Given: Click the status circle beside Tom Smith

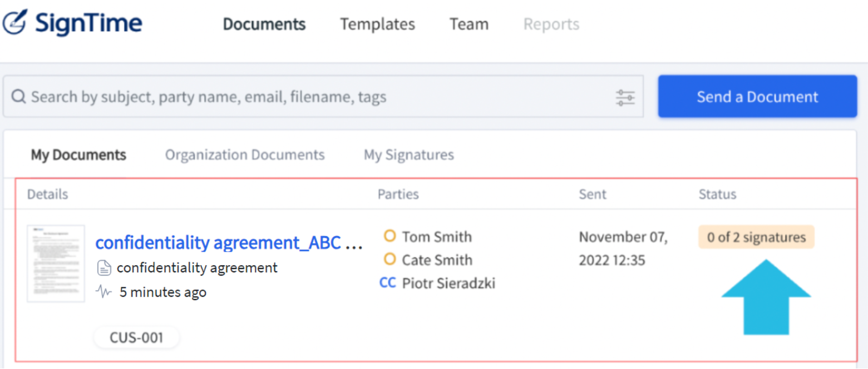Looking at the screenshot, I should [389, 236].
